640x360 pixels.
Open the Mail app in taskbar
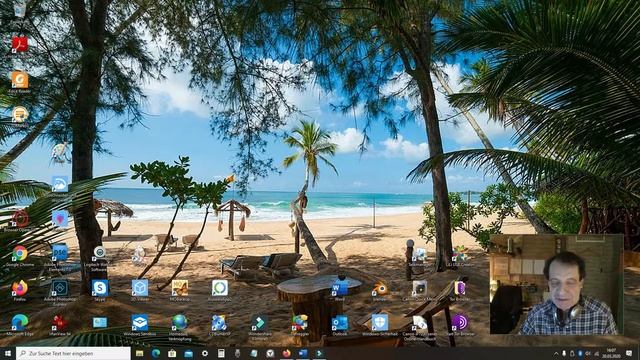189,353
